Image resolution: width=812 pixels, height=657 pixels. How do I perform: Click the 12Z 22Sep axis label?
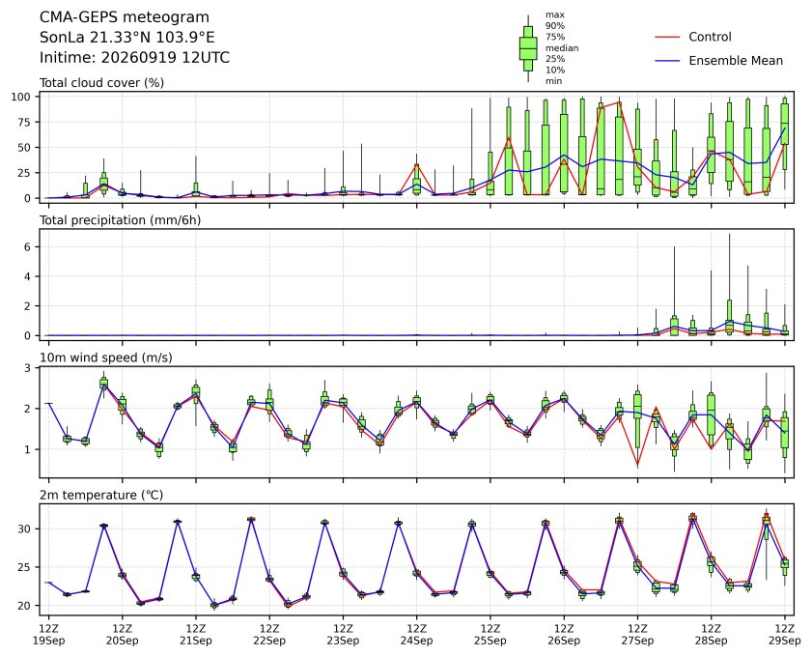pos(269,635)
